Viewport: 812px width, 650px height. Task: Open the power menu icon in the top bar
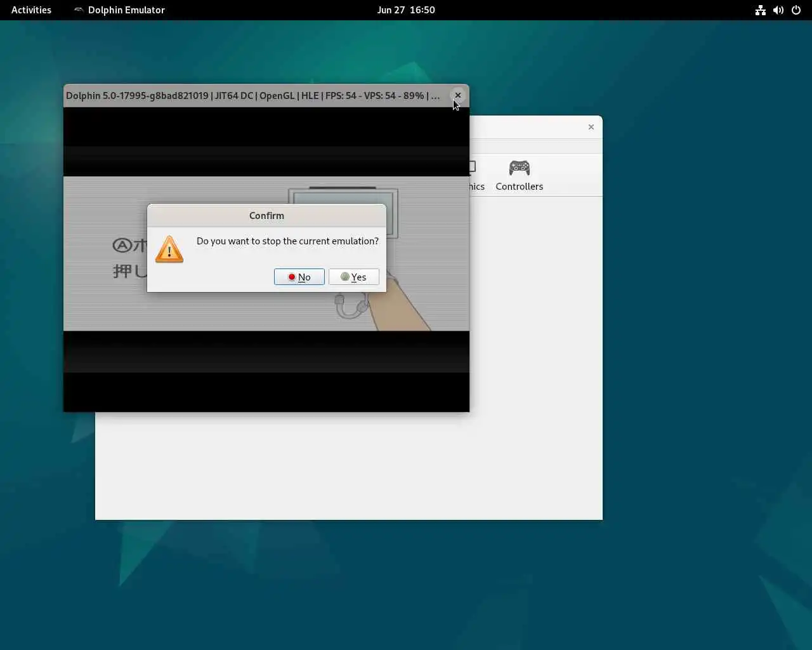[796, 10]
